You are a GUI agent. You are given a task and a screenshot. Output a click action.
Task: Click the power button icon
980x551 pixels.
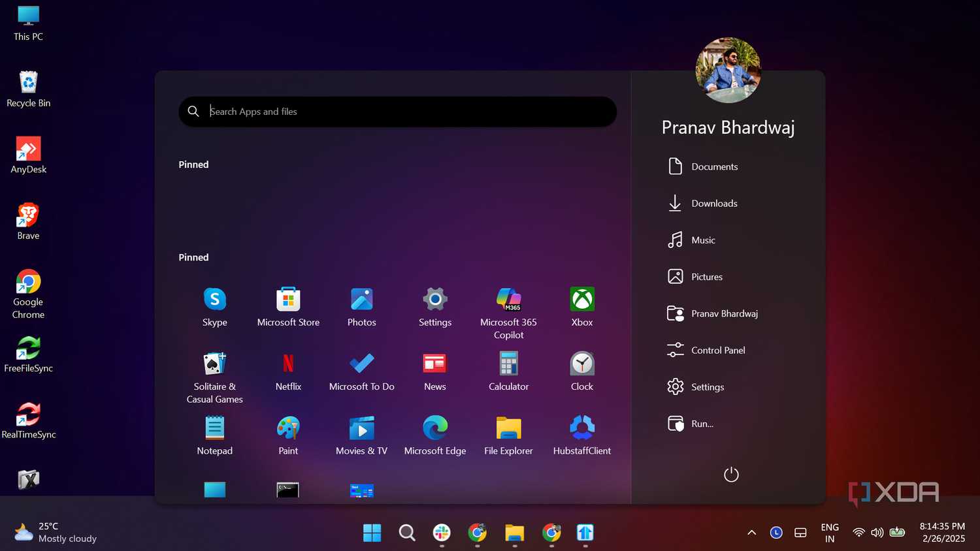pos(731,475)
